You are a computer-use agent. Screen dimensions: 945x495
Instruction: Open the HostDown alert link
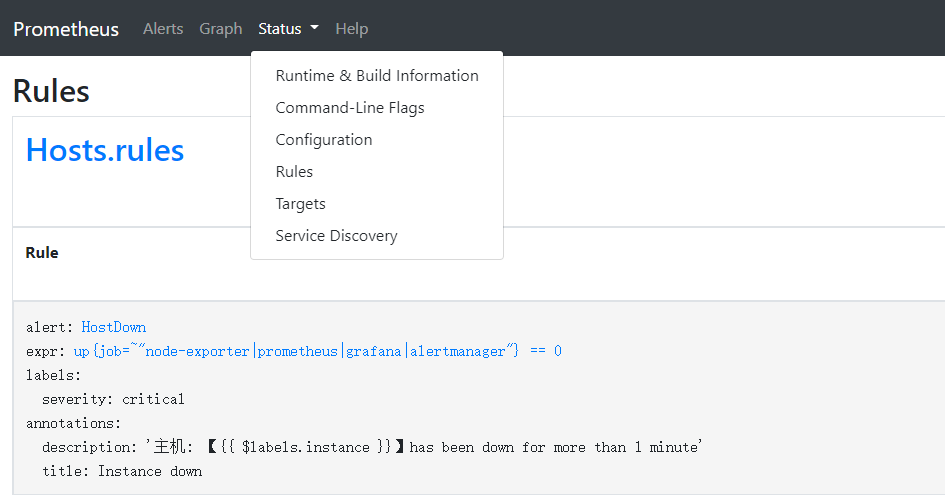113,327
